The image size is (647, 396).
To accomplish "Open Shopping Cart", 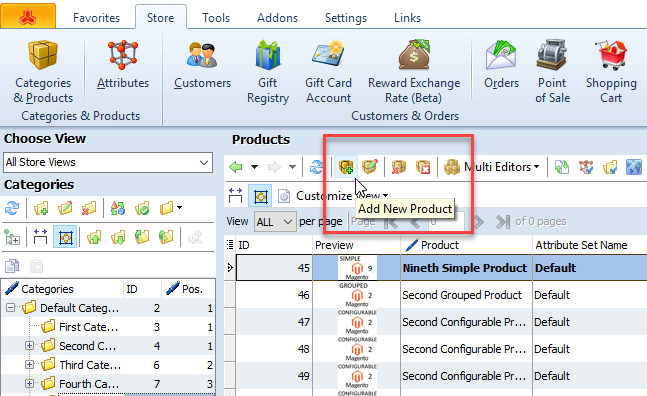I will point(611,71).
